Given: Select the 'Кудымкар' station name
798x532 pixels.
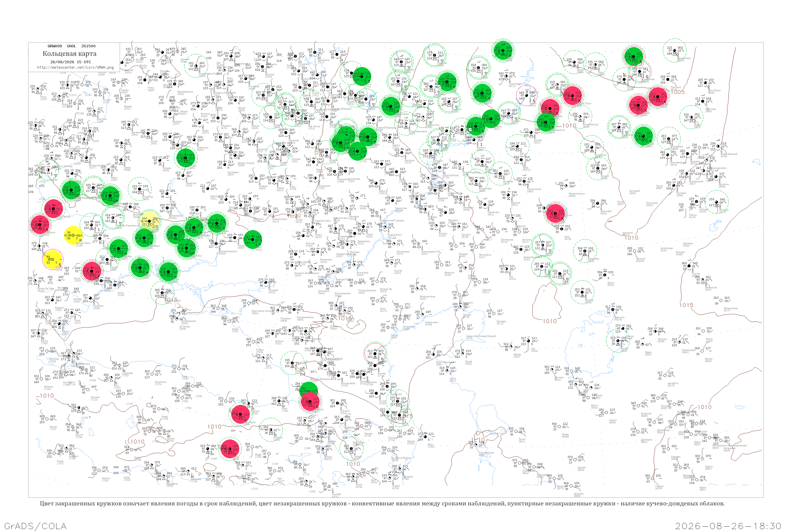Looking at the screenshot, I should pyautogui.click(x=514, y=84).
